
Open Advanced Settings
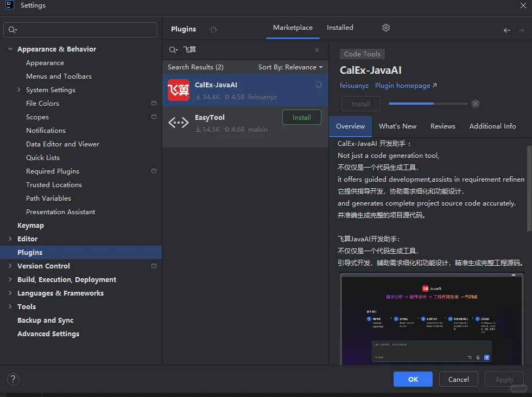coord(48,334)
